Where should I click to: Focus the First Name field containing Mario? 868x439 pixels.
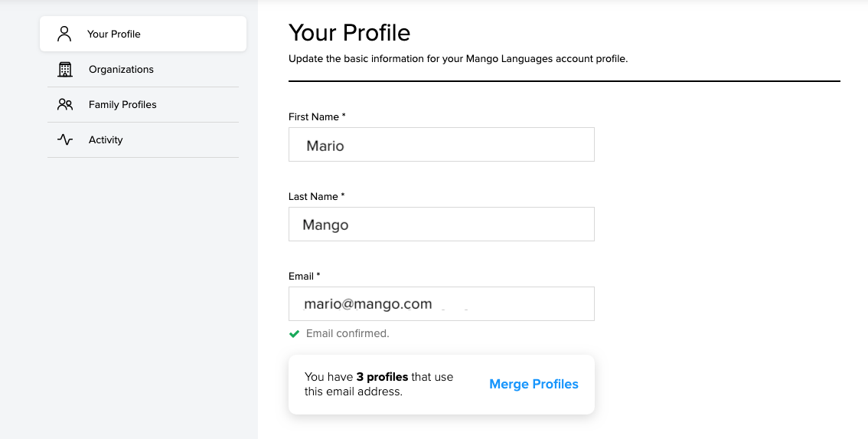tap(441, 145)
